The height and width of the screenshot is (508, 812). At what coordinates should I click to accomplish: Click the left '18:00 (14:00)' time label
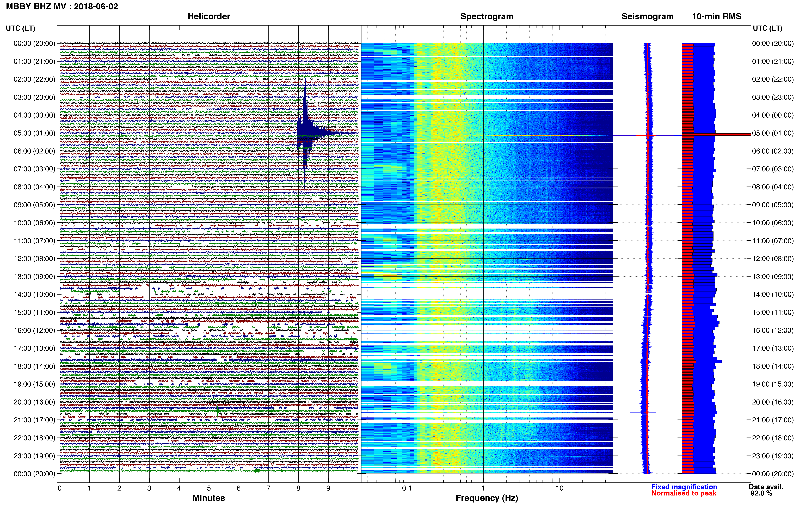pyautogui.click(x=34, y=366)
